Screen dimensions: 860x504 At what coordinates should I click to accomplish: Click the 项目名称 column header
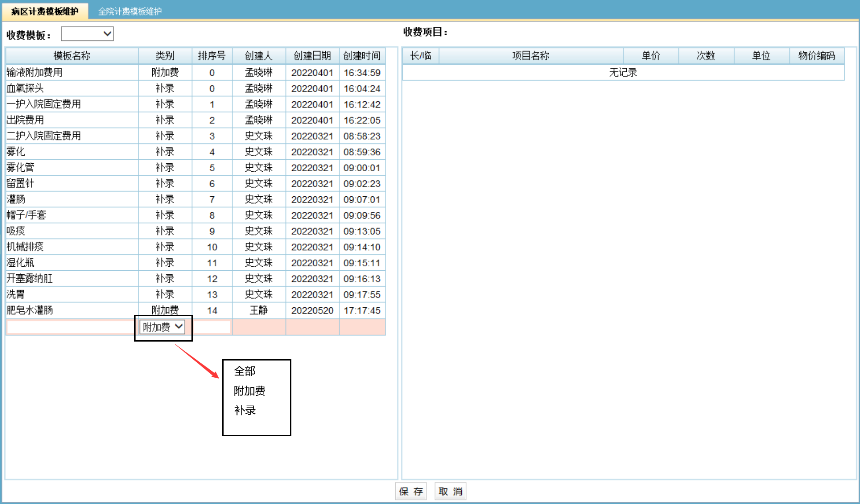(530, 56)
